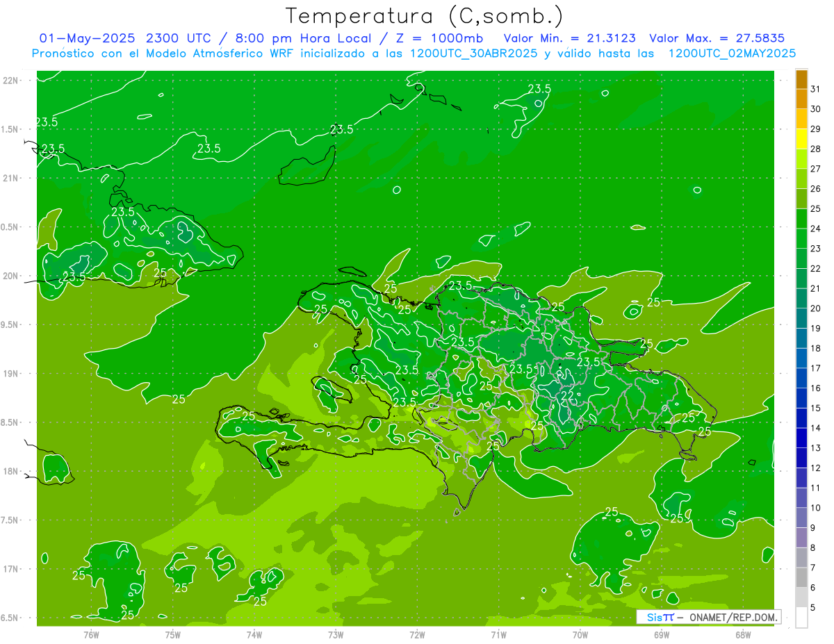834x644 pixels.
Task: Click the 72W longitude axis label
Action: pos(417,635)
